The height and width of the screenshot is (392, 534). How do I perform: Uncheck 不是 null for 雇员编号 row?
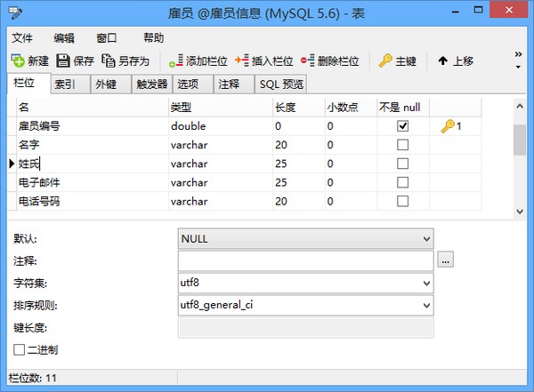[x=402, y=126]
